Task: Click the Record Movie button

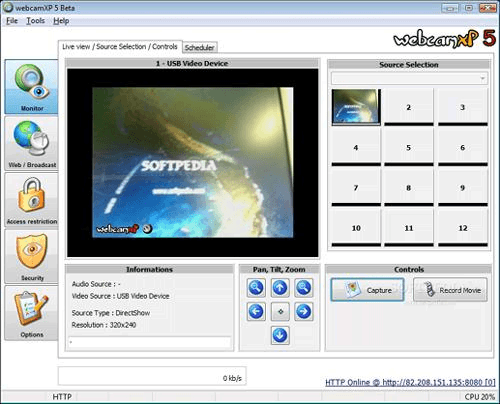Action: click(450, 290)
